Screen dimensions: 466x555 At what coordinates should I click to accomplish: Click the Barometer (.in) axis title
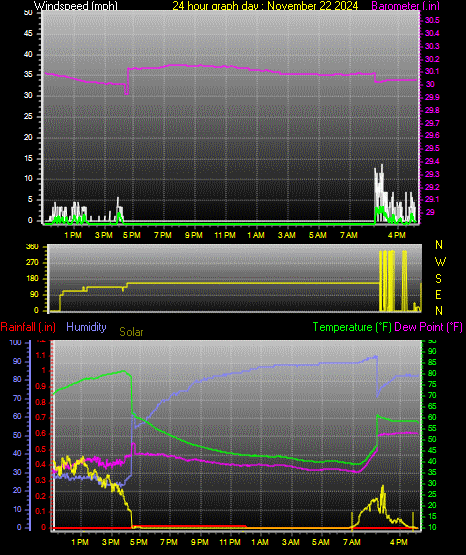[x=405, y=6]
